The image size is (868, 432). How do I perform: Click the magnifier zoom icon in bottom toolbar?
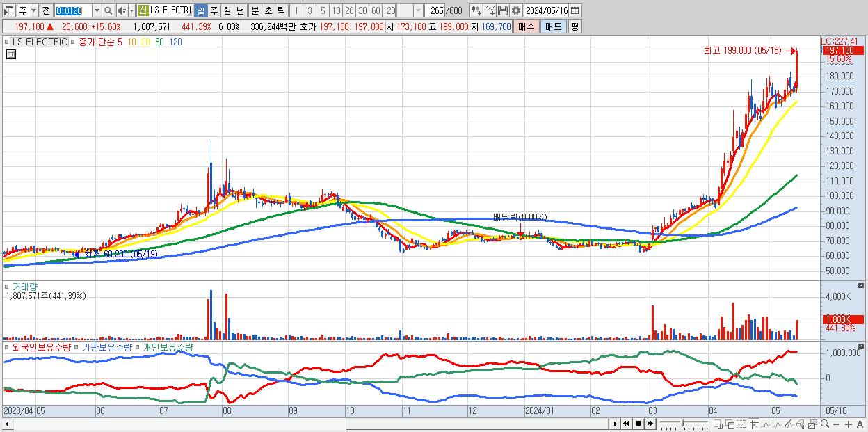[824, 424]
